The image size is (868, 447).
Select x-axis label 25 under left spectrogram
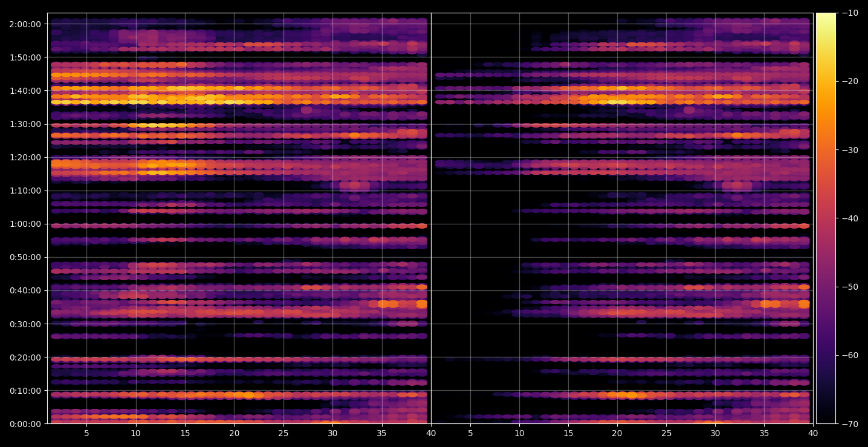click(x=283, y=433)
